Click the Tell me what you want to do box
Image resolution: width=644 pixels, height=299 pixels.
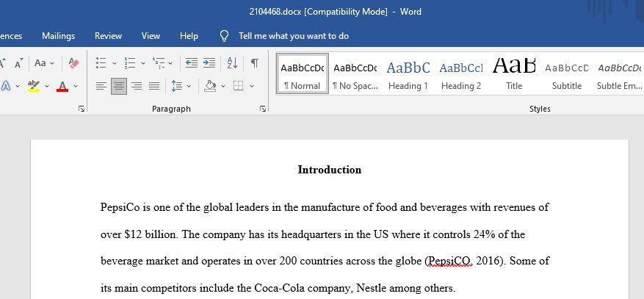294,36
